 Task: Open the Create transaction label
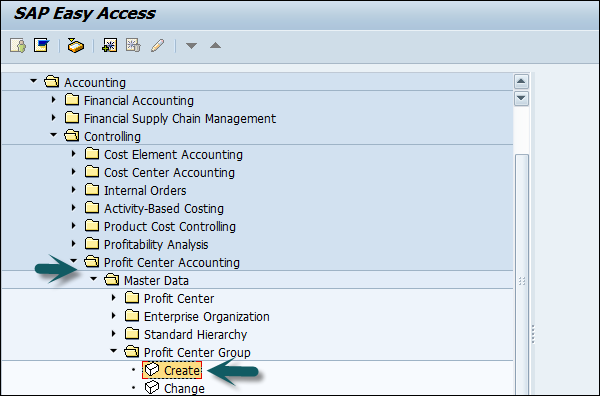coord(182,370)
